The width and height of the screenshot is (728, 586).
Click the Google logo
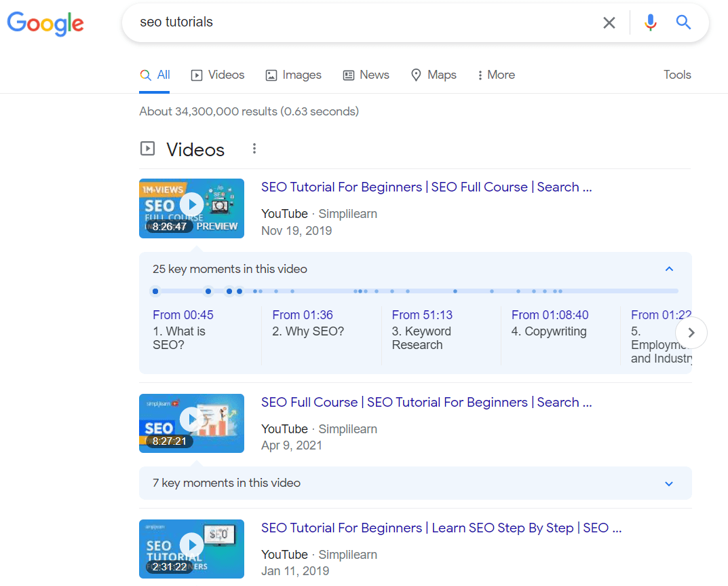coord(45,24)
